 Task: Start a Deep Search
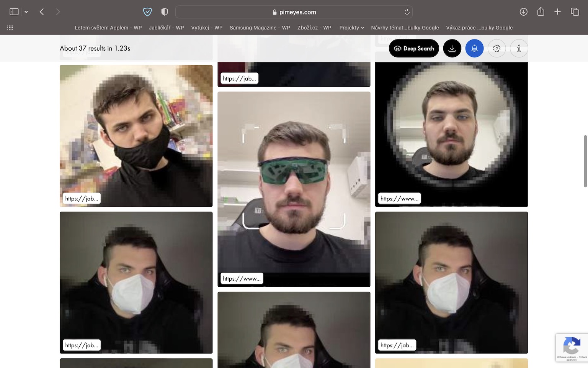(414, 48)
